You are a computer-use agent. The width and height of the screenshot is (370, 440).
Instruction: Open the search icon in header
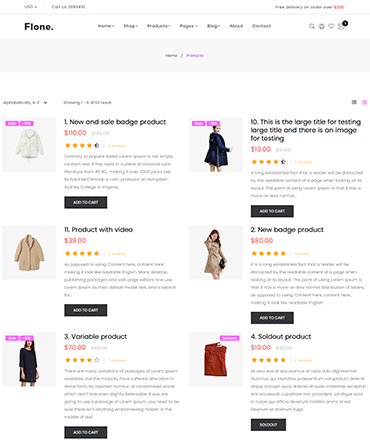coord(312,26)
